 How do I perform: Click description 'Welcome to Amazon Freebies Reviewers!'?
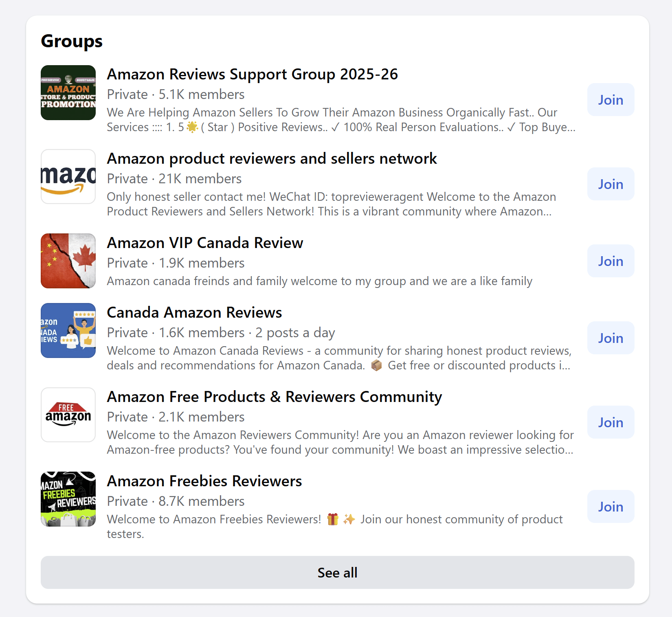pyautogui.click(x=335, y=527)
